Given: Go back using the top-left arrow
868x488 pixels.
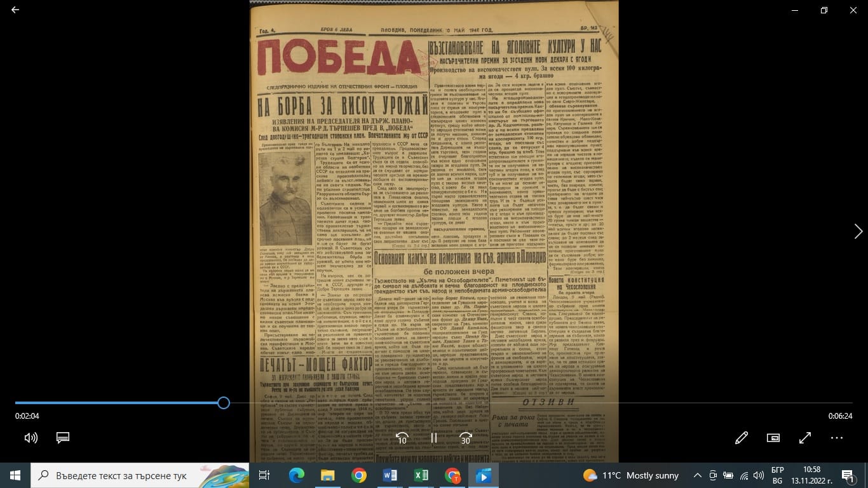Looking at the screenshot, I should pos(15,10).
